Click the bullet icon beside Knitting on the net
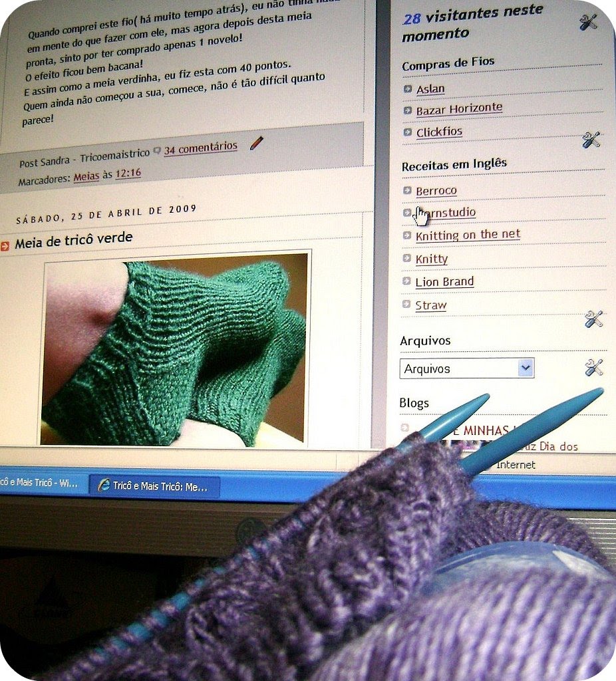The width and height of the screenshot is (616, 681). coord(406,235)
